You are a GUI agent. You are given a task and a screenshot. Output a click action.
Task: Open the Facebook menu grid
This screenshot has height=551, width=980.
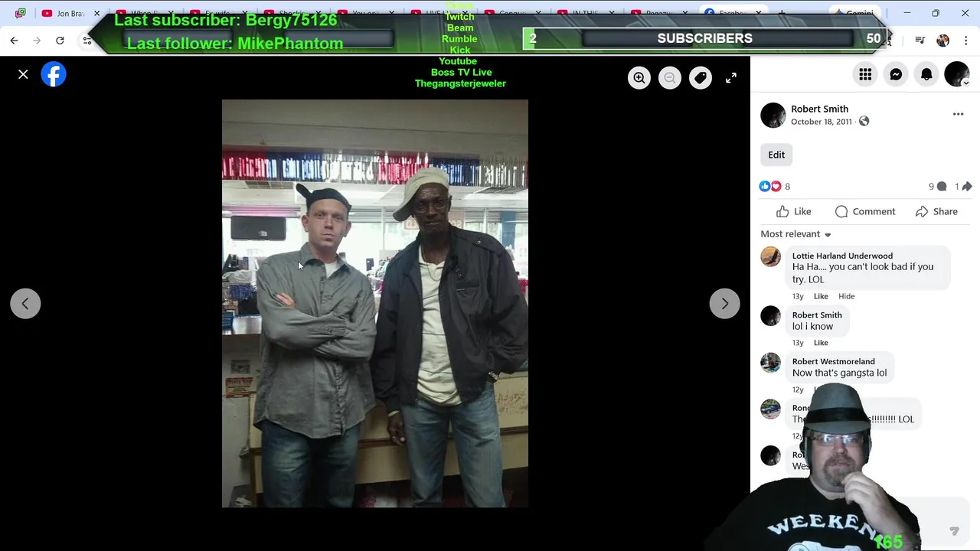coord(865,74)
